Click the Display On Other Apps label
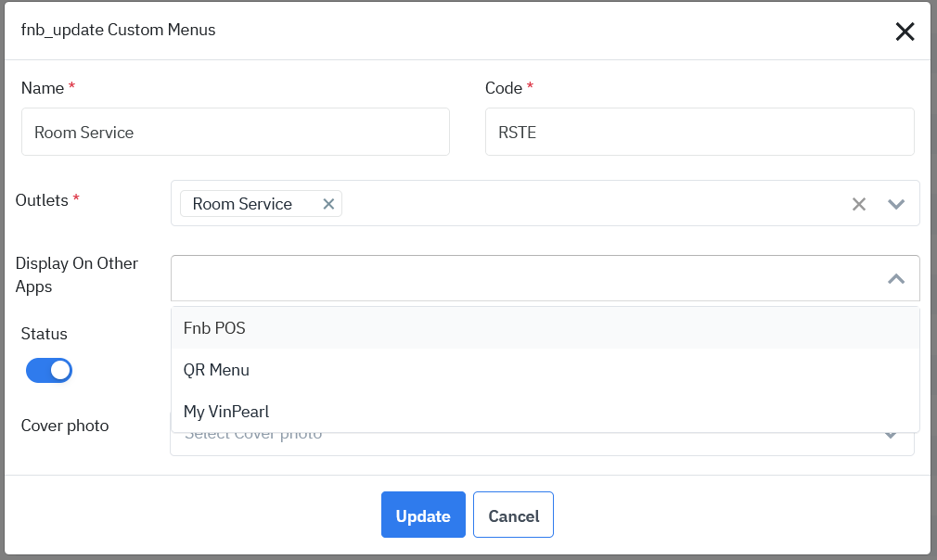Image resolution: width=937 pixels, height=560 pixels. (76, 274)
